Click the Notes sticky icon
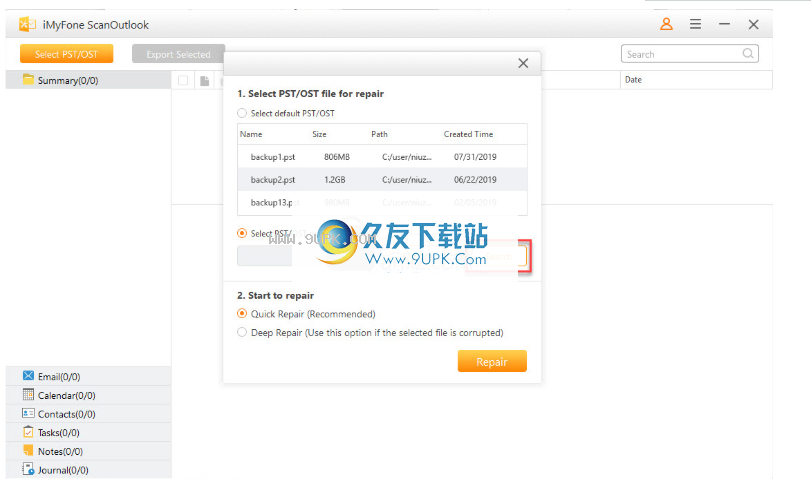The image size is (811, 484). point(28,450)
